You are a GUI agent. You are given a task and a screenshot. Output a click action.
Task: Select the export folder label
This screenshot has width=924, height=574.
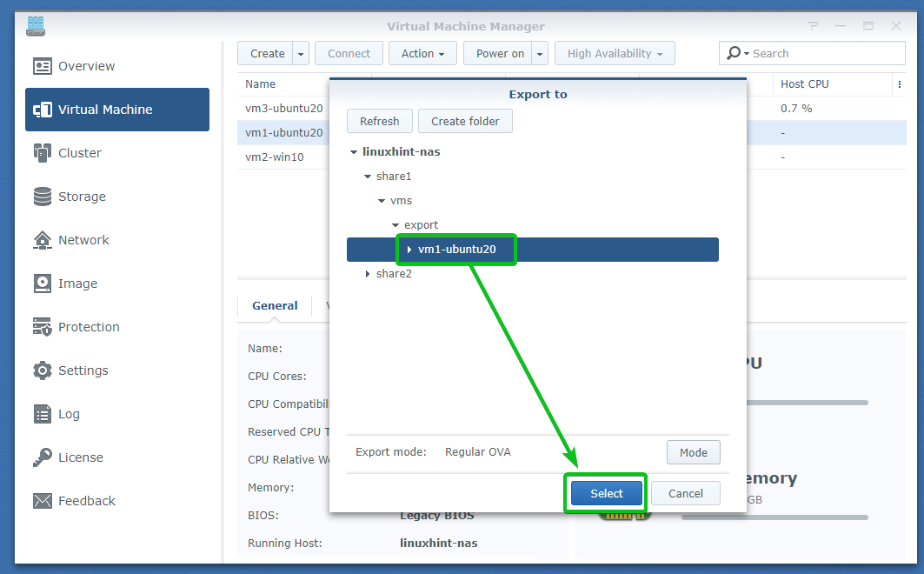(x=421, y=225)
